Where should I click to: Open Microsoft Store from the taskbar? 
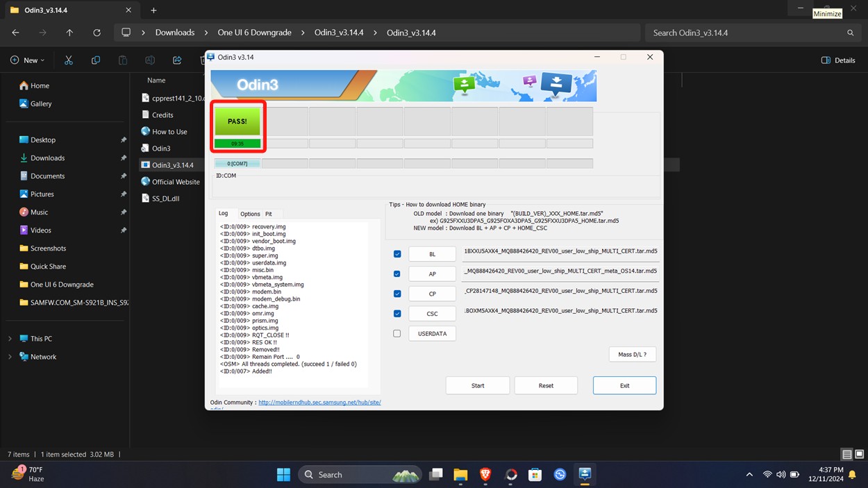pyautogui.click(x=535, y=475)
